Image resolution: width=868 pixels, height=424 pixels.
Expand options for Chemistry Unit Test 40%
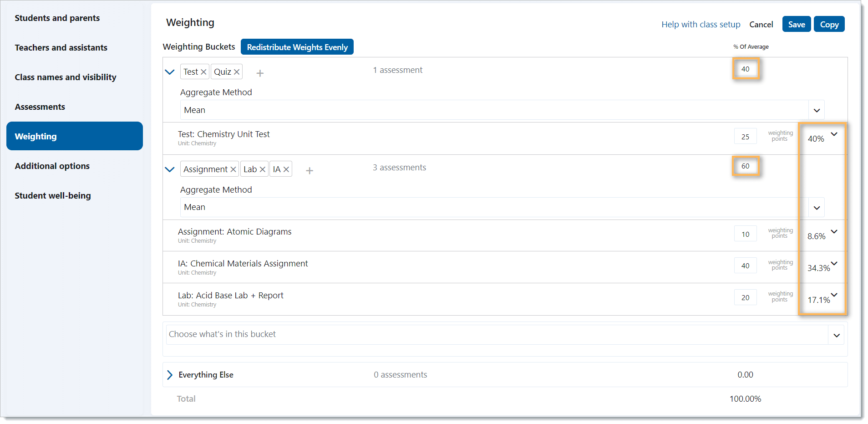pyautogui.click(x=834, y=134)
